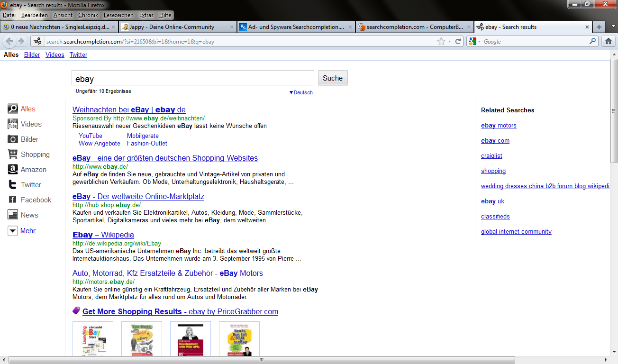The image size is (618, 364).
Task: Open the Deutsch language dropdown
Action: click(301, 92)
